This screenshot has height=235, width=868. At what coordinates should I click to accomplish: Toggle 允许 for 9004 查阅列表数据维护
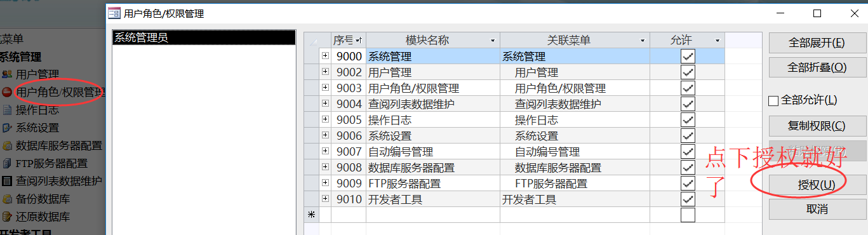(x=688, y=104)
